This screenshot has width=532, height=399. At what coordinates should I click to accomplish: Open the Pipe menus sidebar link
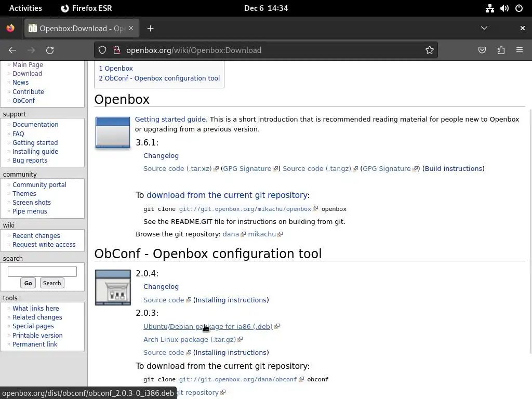point(30,211)
